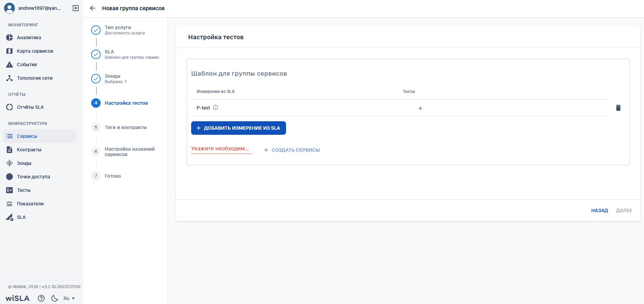
Task: Click the Зонды step checkmark circle
Action: click(96, 79)
